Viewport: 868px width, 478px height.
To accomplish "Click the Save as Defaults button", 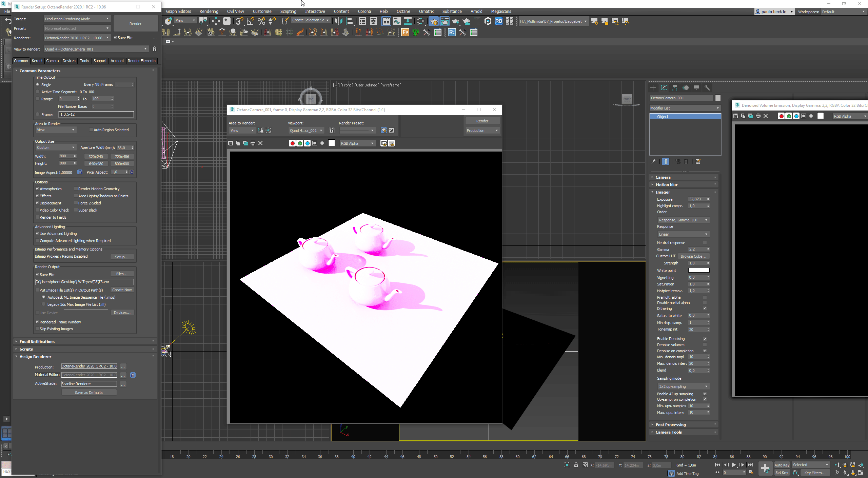I will point(89,393).
